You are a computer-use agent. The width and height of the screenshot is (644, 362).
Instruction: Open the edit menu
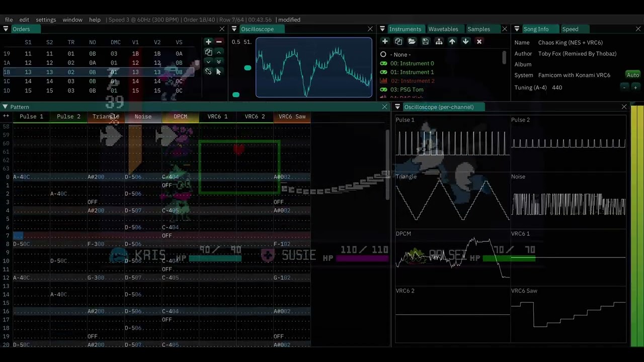[24, 20]
